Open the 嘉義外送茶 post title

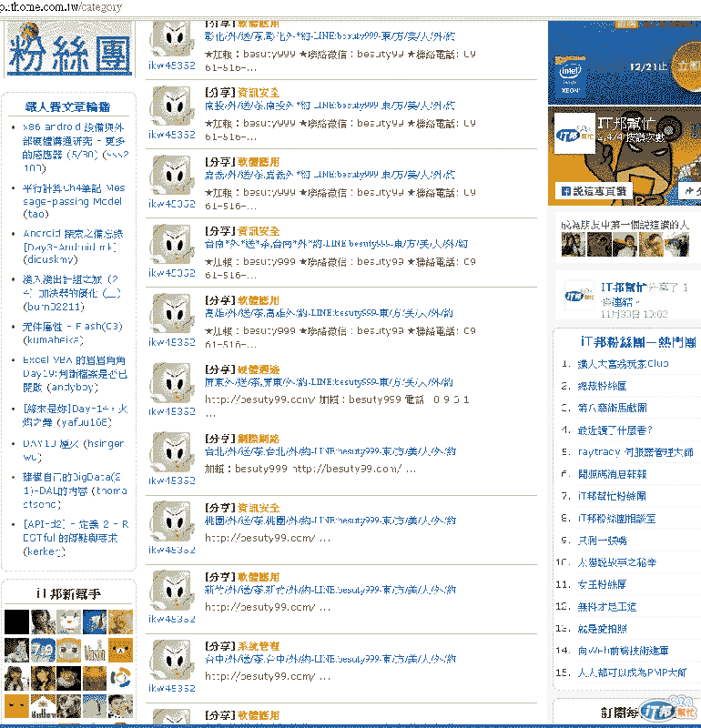point(330,175)
